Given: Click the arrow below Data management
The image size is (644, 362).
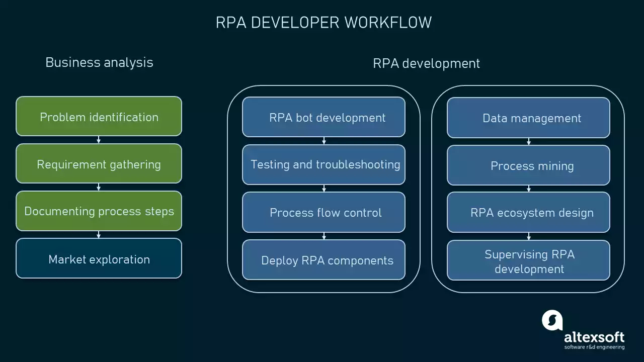Looking at the screenshot, I should [528, 141].
